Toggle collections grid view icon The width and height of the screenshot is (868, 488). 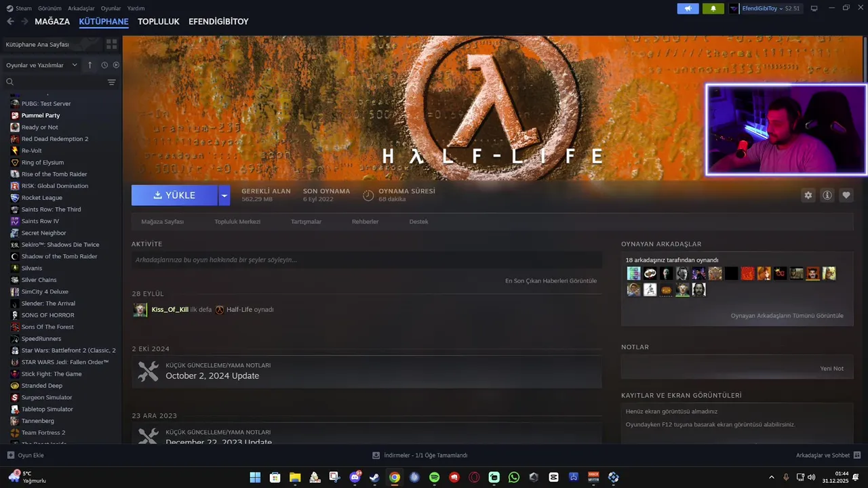pos(112,44)
